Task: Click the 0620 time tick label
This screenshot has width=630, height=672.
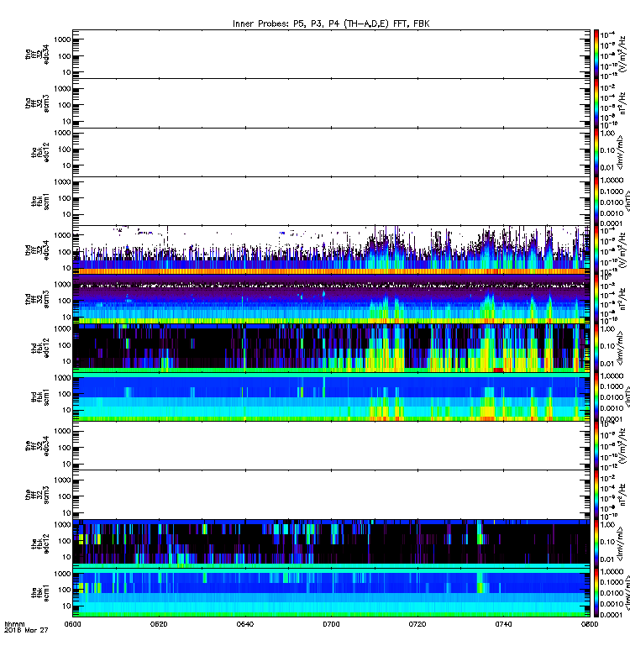Action: (159, 624)
